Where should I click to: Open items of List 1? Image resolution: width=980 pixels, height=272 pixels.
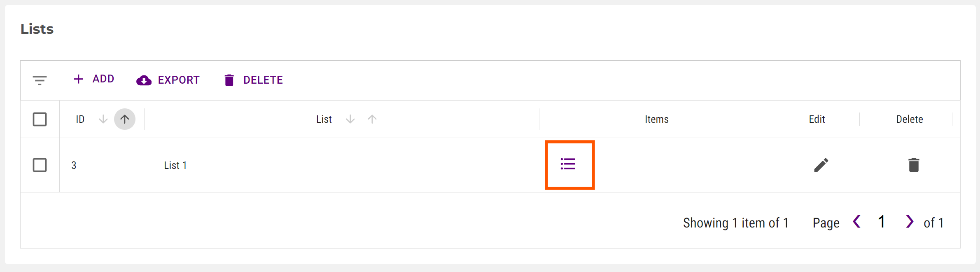coord(568,164)
